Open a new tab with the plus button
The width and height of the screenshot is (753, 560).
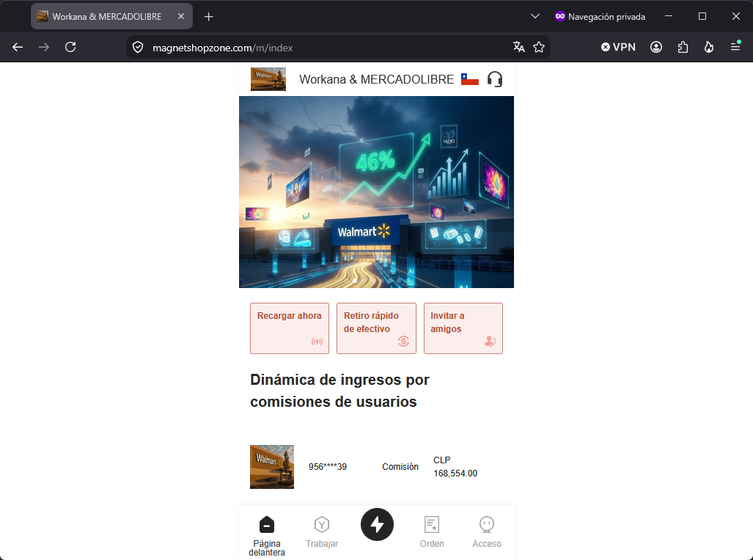click(208, 17)
